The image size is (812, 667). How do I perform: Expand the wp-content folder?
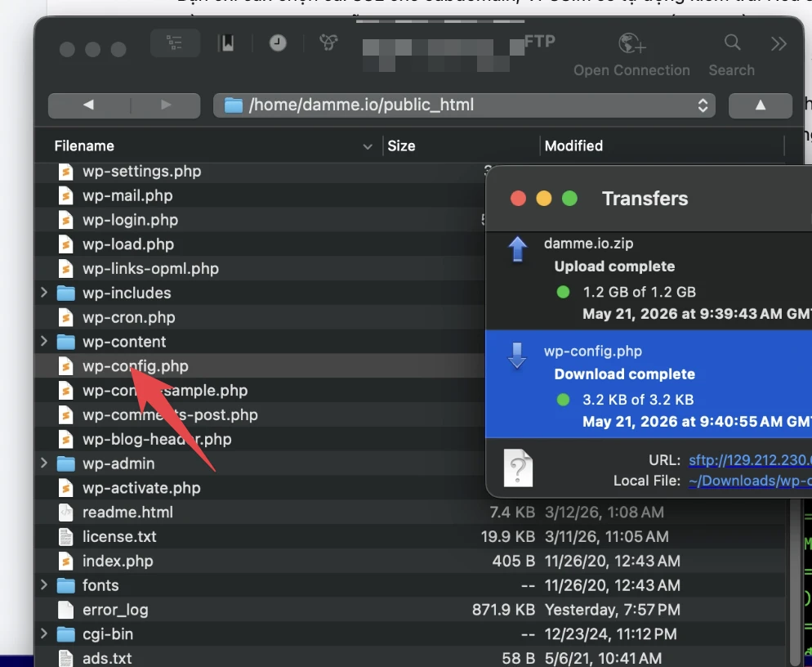coord(44,342)
